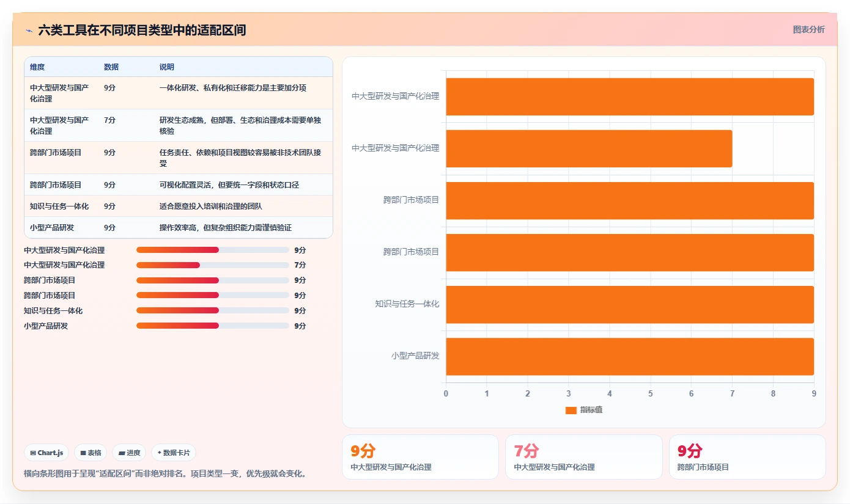Select the 表格 tag chip
Screen dimensions: 850x504
click(x=91, y=453)
